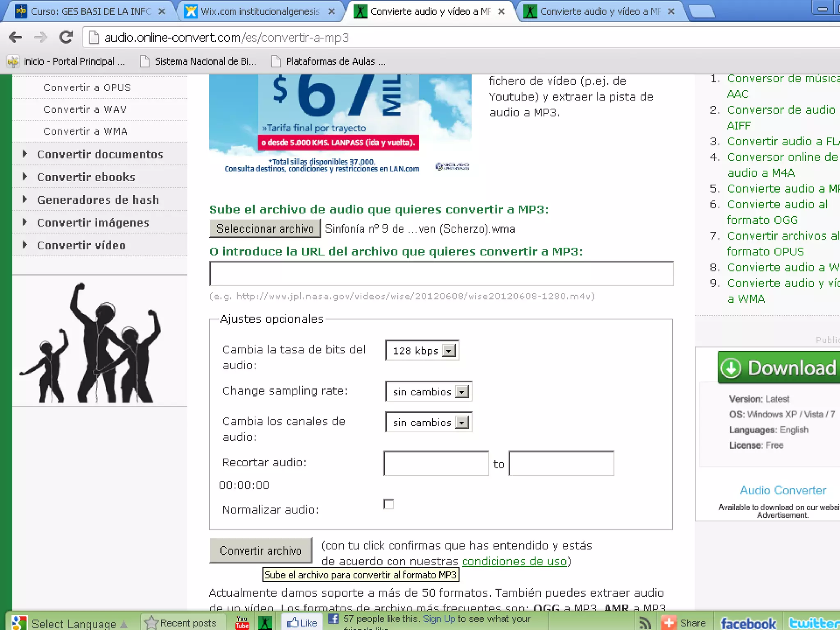This screenshot has width=840, height=630.
Task: Open the condiciones de uso link
Action: 514,561
